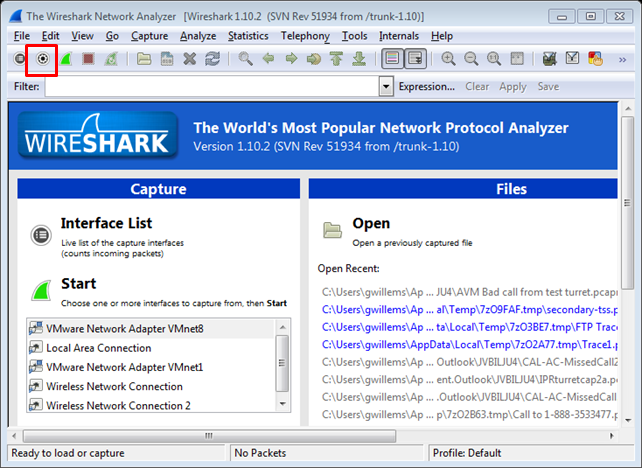Click the green shark fin Start icon

point(41,290)
